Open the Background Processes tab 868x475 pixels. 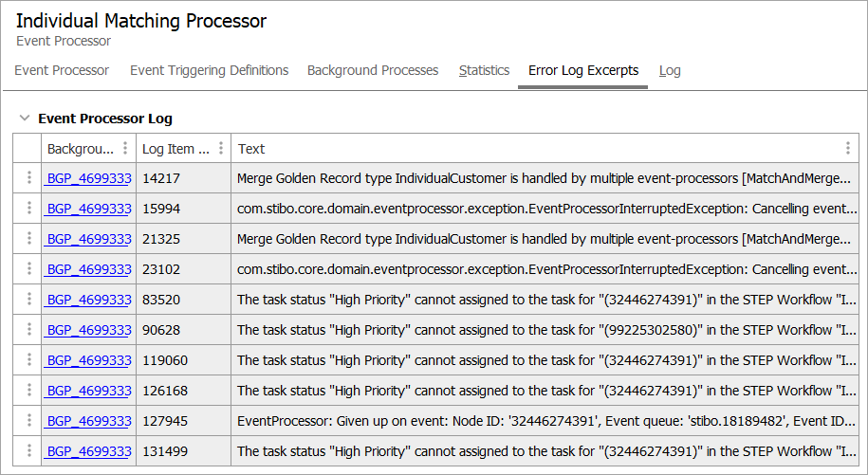[x=373, y=70]
